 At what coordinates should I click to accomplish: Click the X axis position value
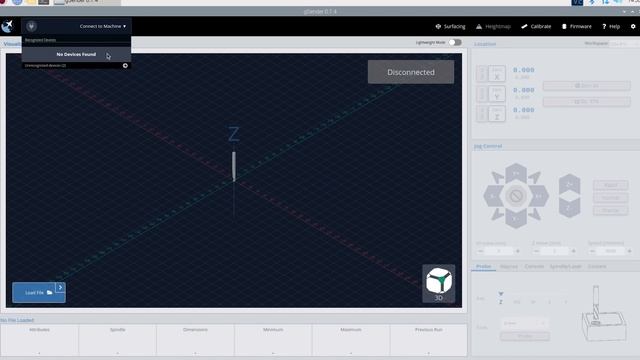tap(524, 70)
